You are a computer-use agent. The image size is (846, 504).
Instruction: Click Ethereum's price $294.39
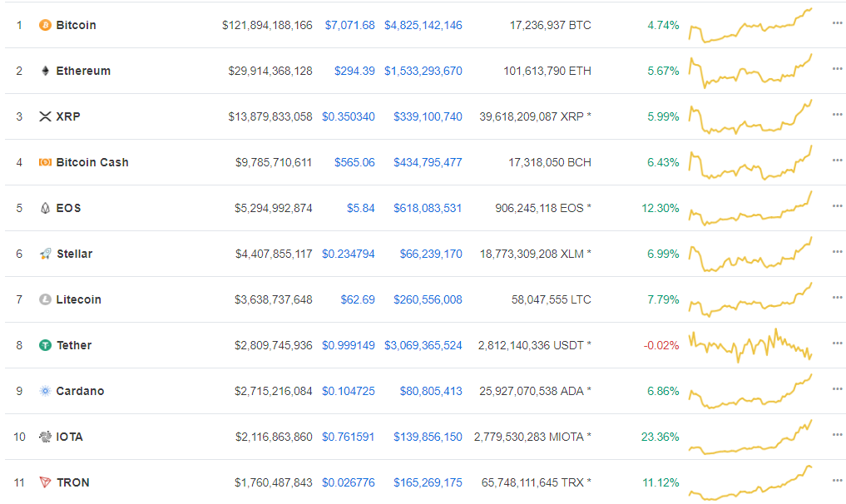(354, 71)
